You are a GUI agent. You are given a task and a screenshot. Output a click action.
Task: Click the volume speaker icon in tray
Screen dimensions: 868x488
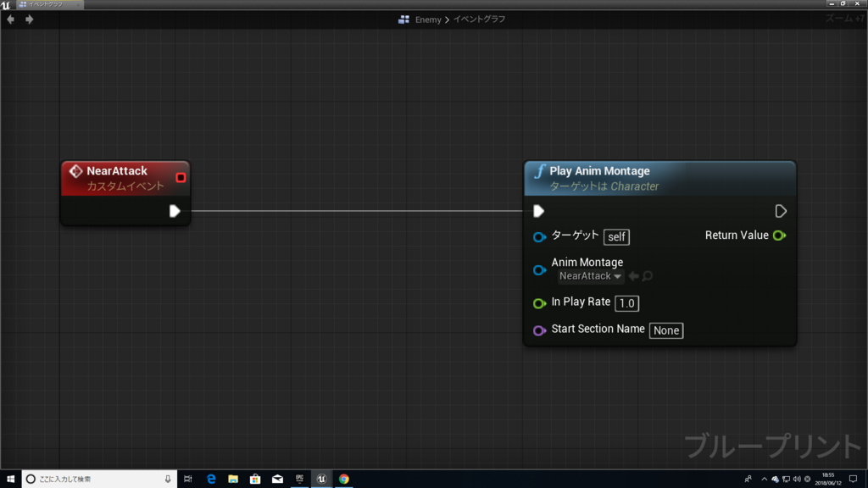(x=797, y=480)
